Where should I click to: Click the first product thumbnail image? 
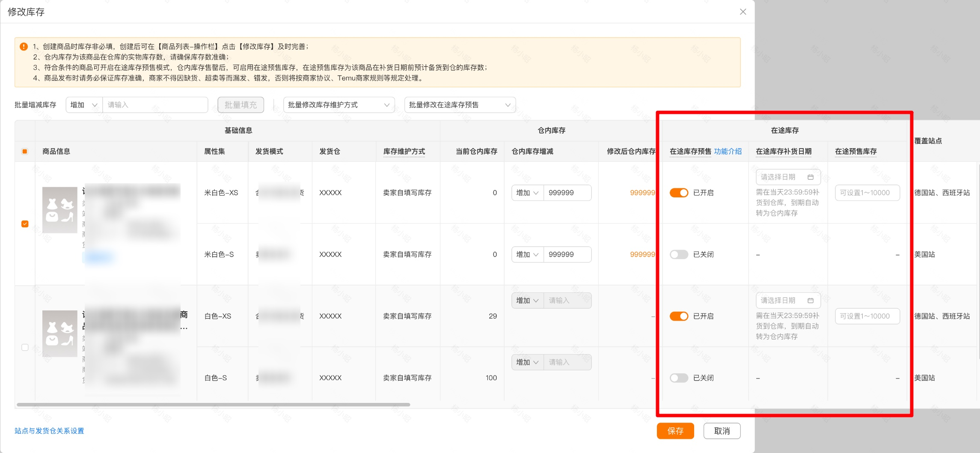coord(60,210)
